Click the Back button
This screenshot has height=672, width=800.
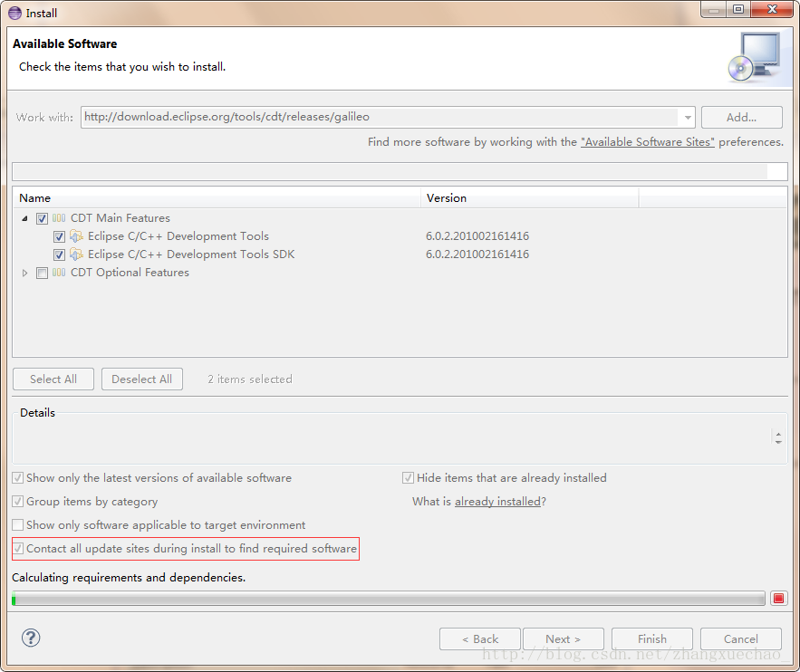tap(479, 638)
